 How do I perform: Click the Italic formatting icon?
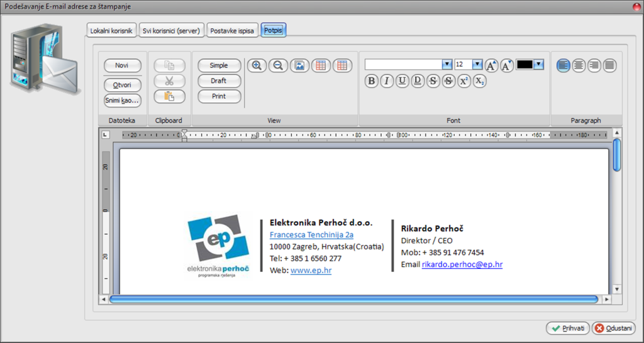coord(387,81)
